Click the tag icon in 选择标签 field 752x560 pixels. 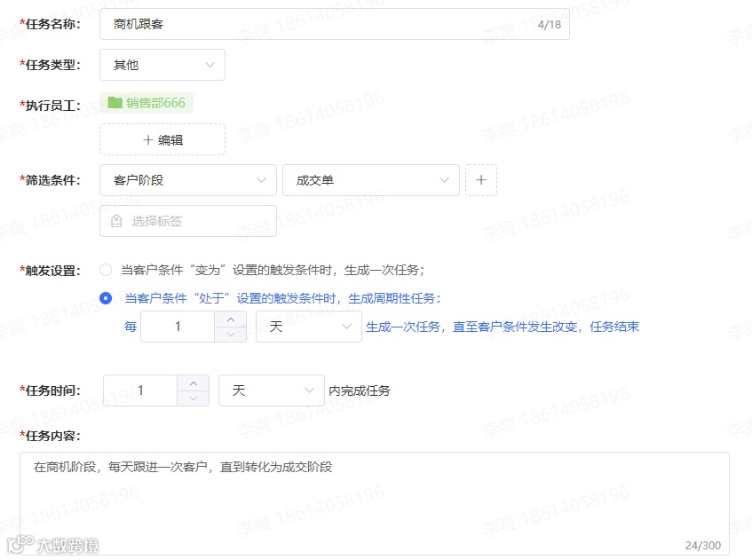click(x=114, y=220)
